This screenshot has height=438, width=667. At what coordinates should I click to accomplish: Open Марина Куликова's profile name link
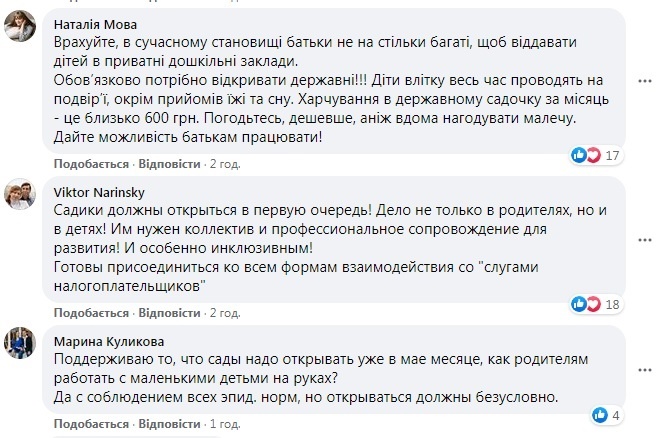[x=109, y=341]
